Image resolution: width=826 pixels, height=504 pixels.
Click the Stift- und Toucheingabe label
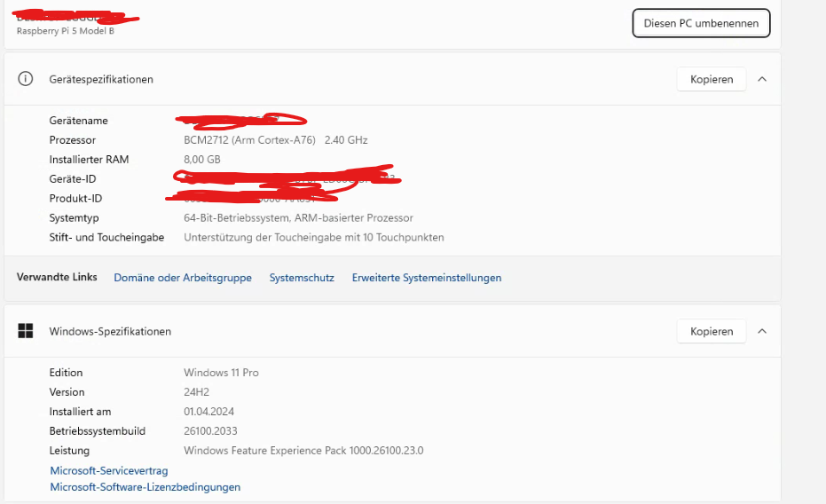[107, 238]
